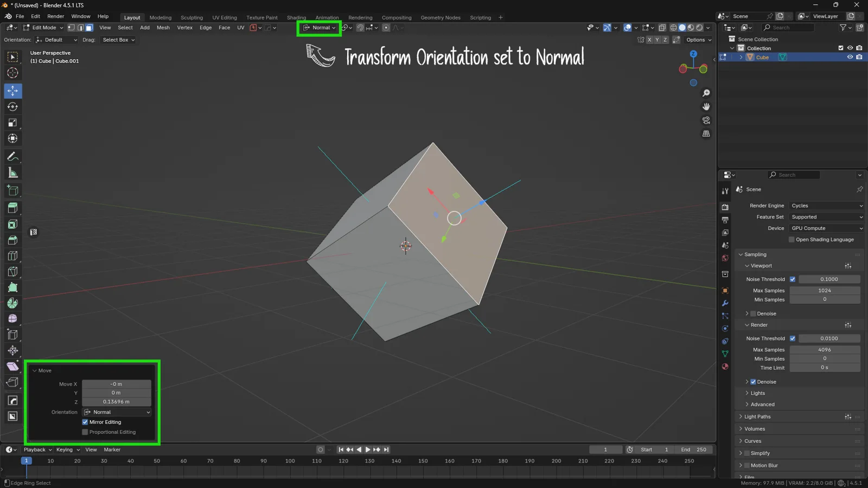Enable Proportional Editing checkbox in Move panel
This screenshot has height=488, width=868.
click(x=85, y=432)
